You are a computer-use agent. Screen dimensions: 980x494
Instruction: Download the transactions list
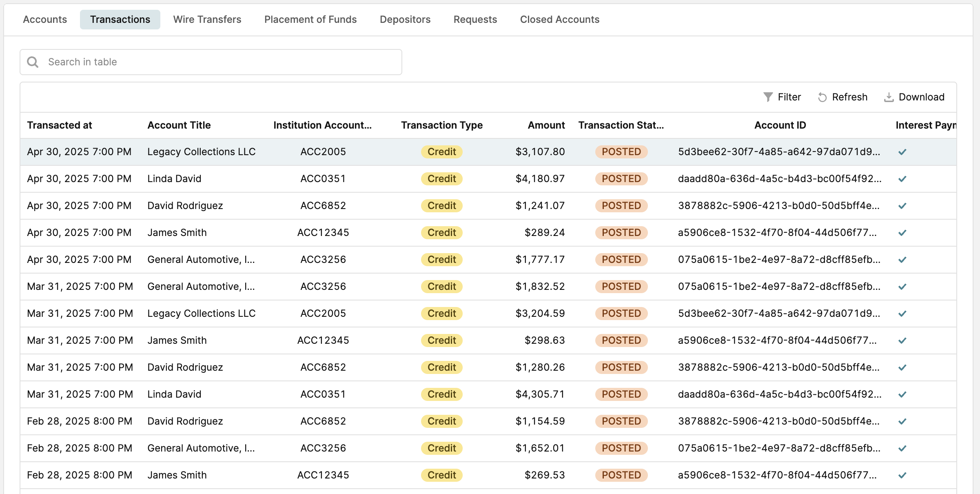(914, 97)
